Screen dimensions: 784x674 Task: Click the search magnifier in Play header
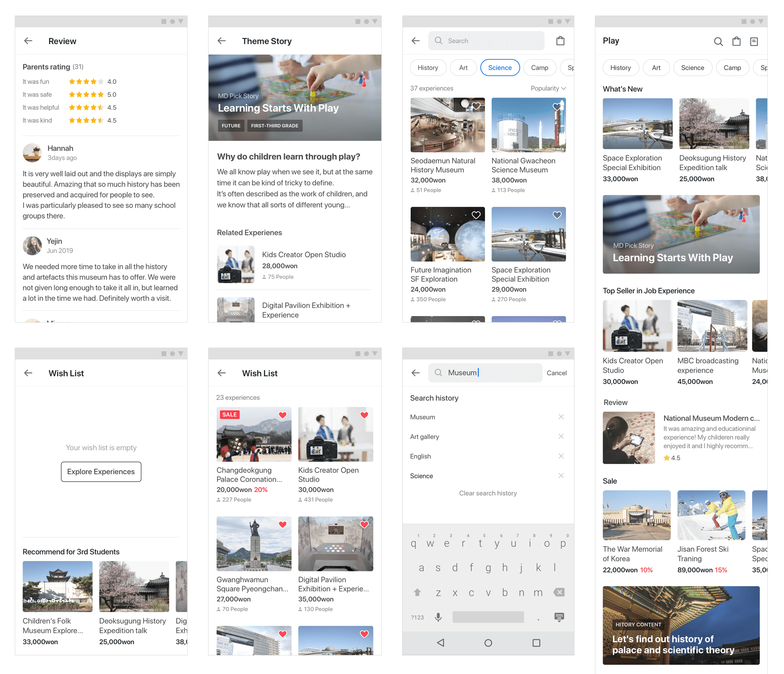718,41
